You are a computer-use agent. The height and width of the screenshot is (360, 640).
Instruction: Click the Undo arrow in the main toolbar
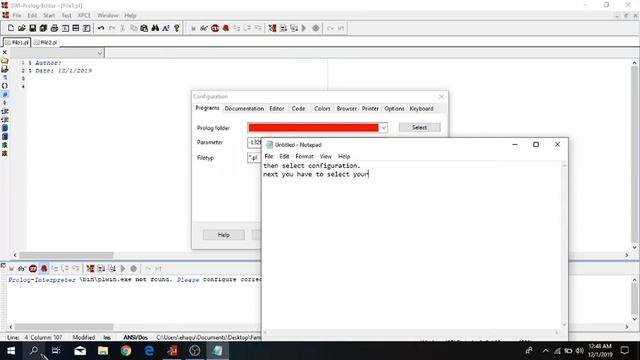pyautogui.click(x=101, y=28)
